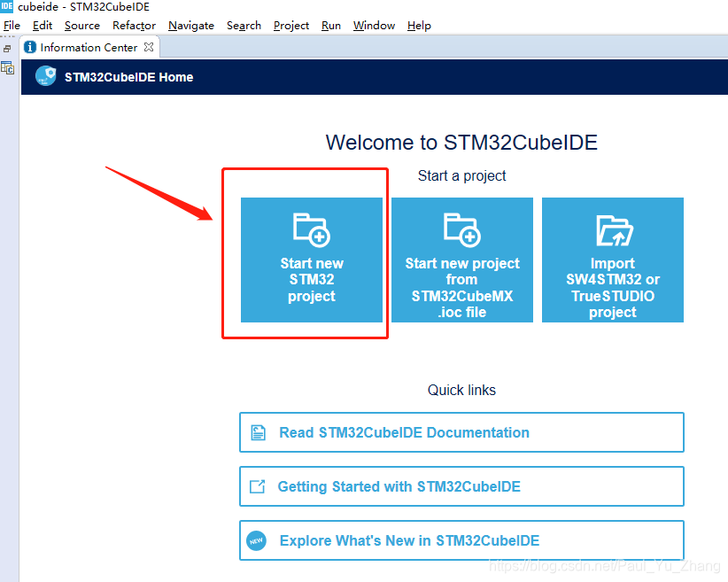
Task: Open the Help menu
Action: click(419, 26)
